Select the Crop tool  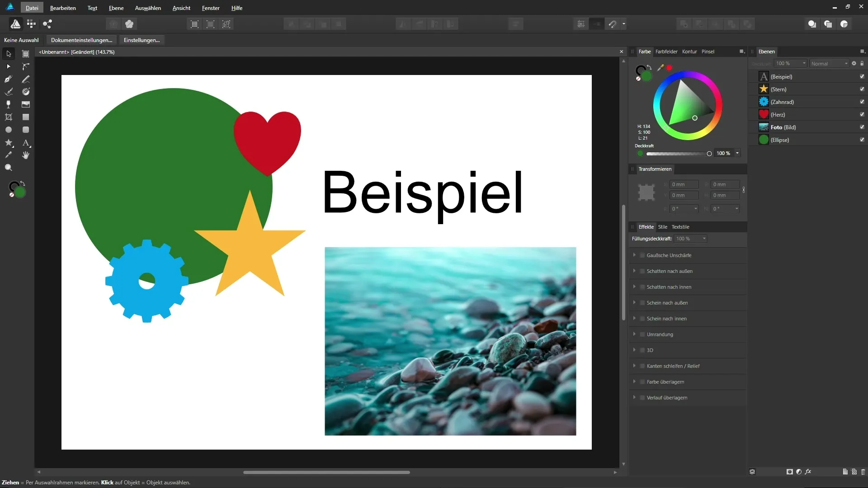[8, 117]
